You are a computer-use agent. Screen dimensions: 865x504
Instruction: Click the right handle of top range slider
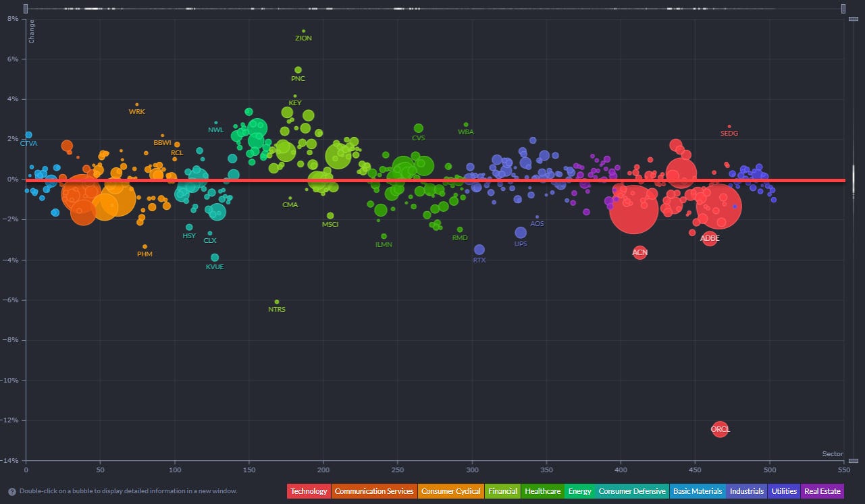pos(843,9)
